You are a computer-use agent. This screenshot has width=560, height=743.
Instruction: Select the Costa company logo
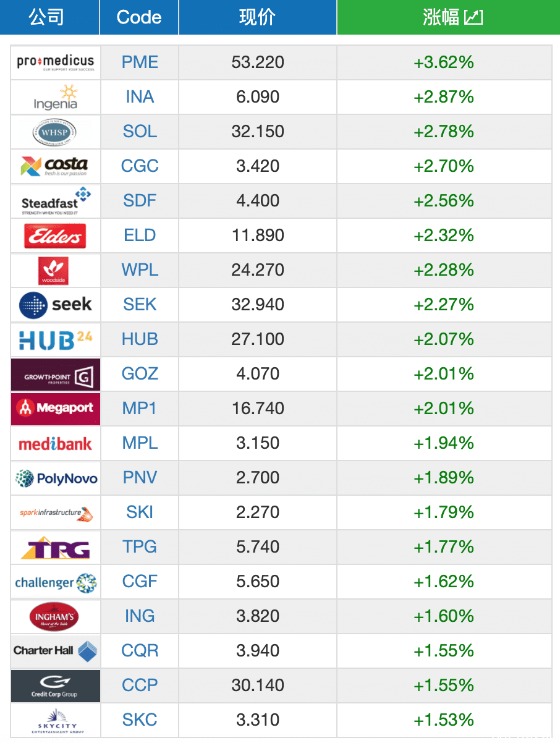56,166
